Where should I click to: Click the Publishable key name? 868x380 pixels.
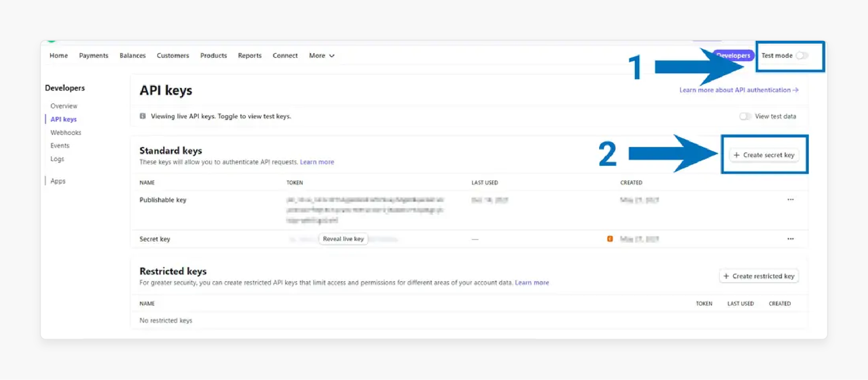click(163, 200)
